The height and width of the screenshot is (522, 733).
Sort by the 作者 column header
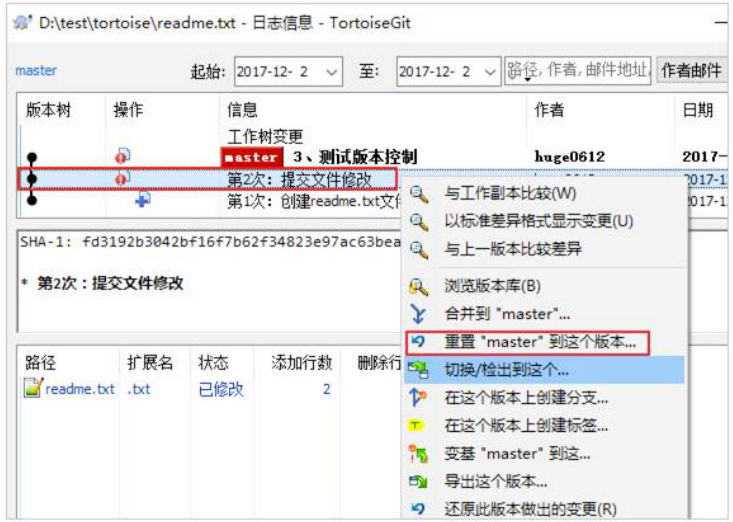tap(549, 110)
